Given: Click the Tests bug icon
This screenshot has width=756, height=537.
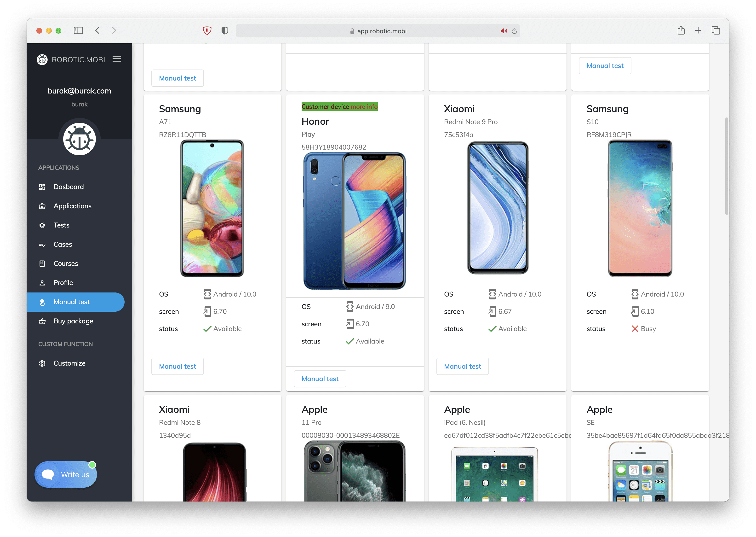Looking at the screenshot, I should pos(42,225).
